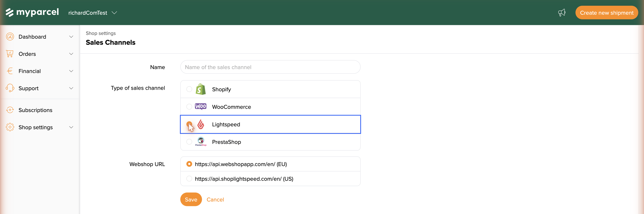The width and height of the screenshot is (644, 214).
Task: Click the Financial euro icon
Action: tap(10, 71)
